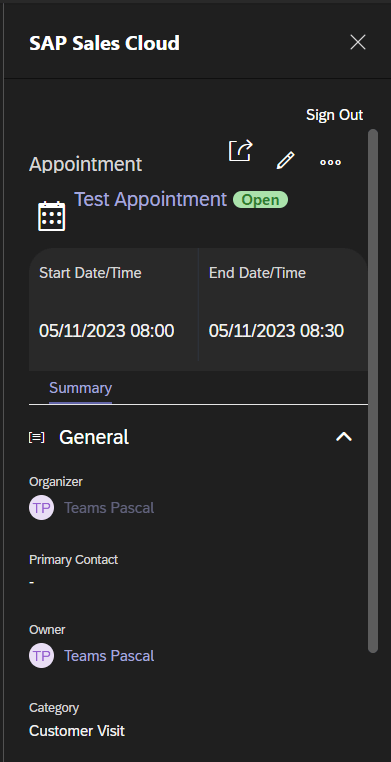This screenshot has height=762, width=391.
Task: Click the General section list icon
Action: click(36, 437)
